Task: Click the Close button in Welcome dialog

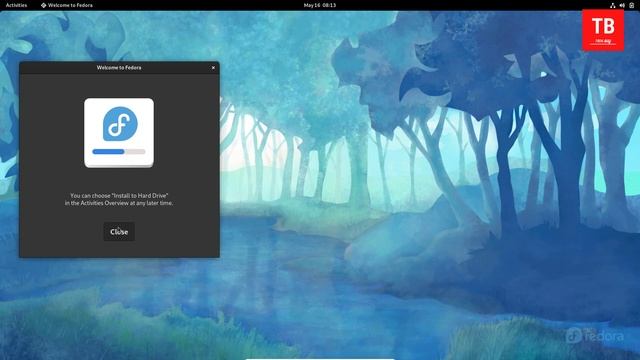Action: click(119, 231)
